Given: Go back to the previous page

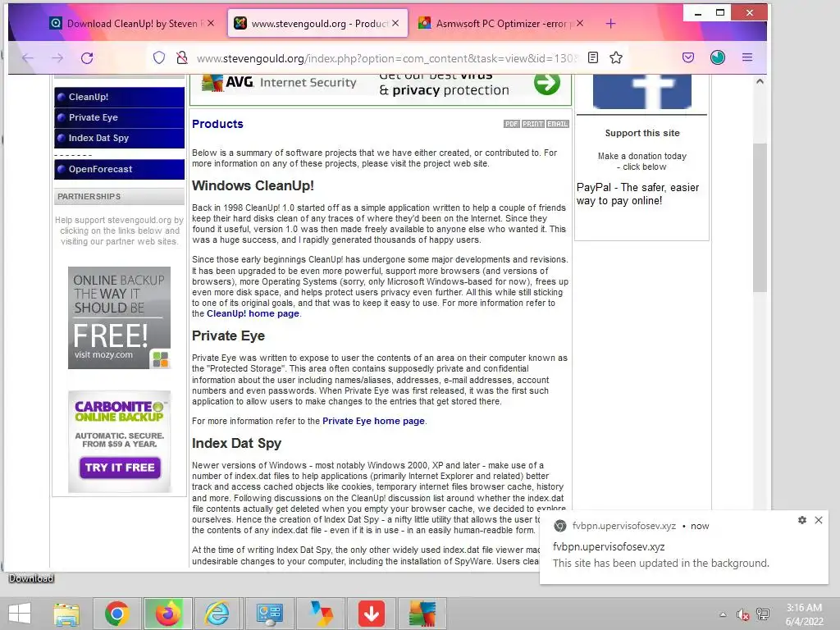Looking at the screenshot, I should coord(27,58).
